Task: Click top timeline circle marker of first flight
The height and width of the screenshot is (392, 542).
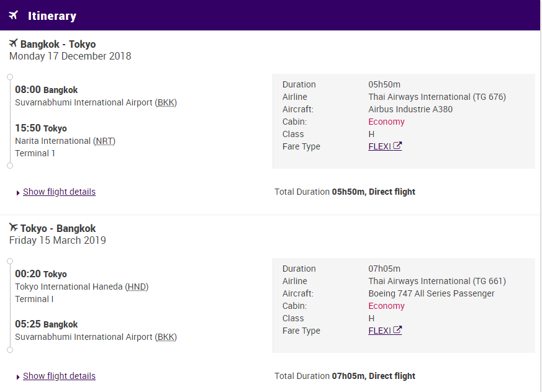Action: tap(10, 77)
